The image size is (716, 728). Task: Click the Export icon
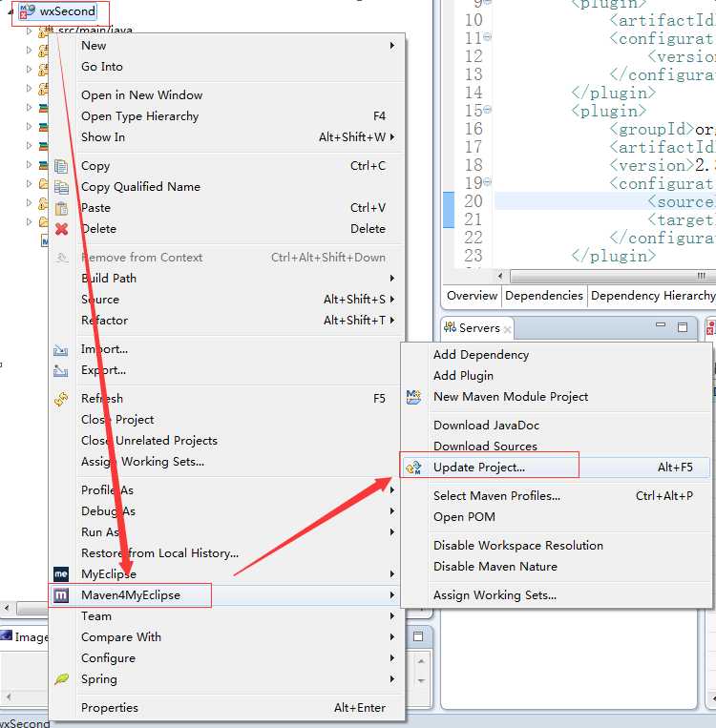[61, 370]
